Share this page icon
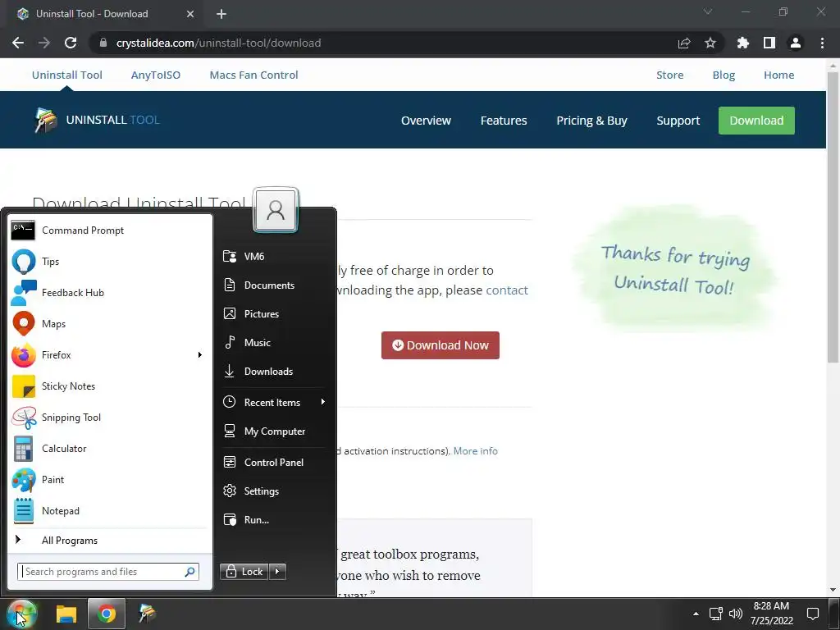Screen dimensions: 840x630 (684, 43)
